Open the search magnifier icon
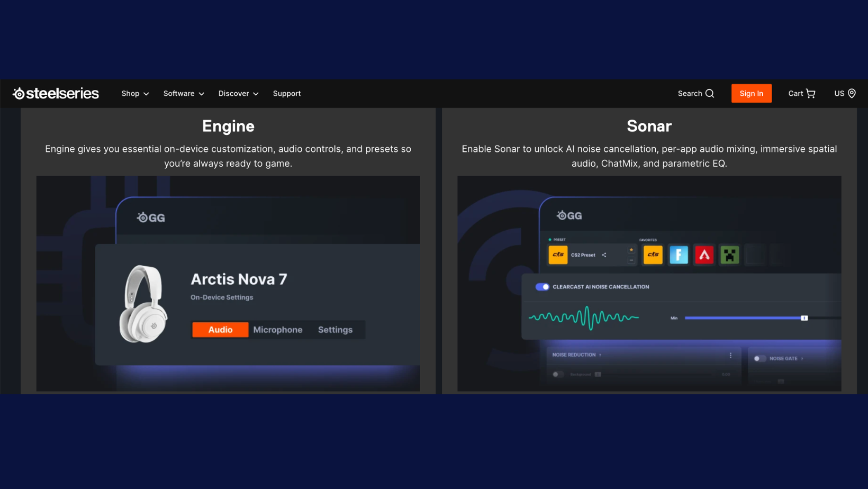The height and width of the screenshot is (489, 868). pos(710,94)
